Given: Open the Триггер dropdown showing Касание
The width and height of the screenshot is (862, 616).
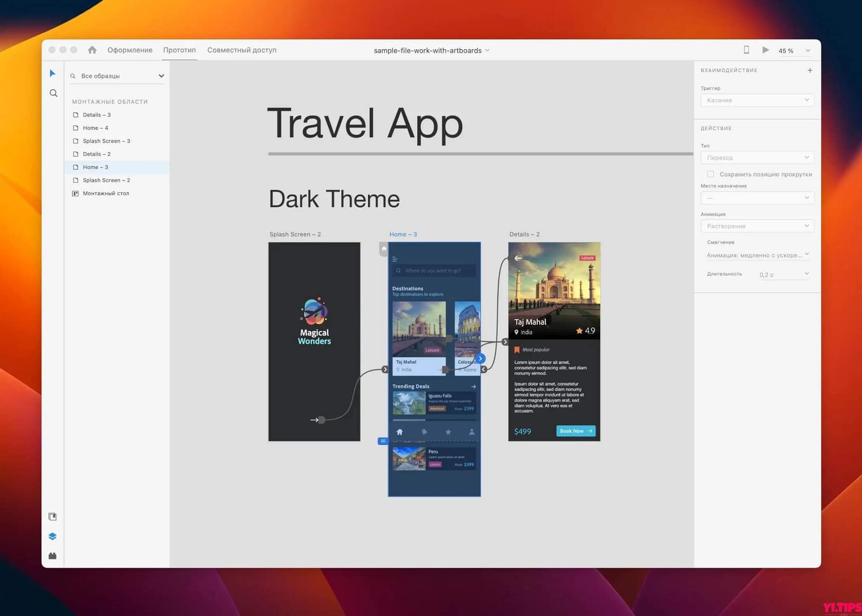Looking at the screenshot, I should pos(757,100).
